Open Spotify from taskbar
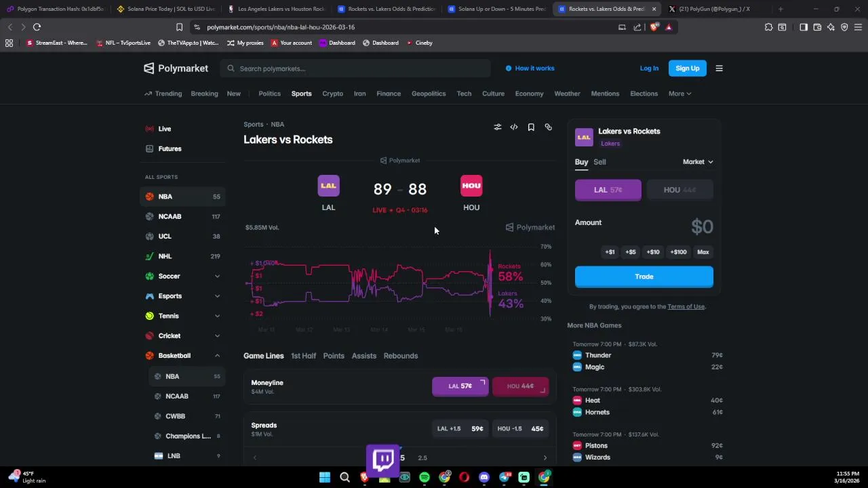Screen dimensions: 868x488 pos(425,477)
